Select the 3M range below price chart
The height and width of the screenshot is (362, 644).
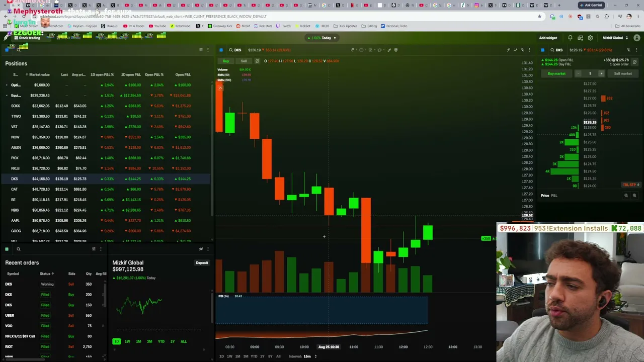[x=246, y=356]
